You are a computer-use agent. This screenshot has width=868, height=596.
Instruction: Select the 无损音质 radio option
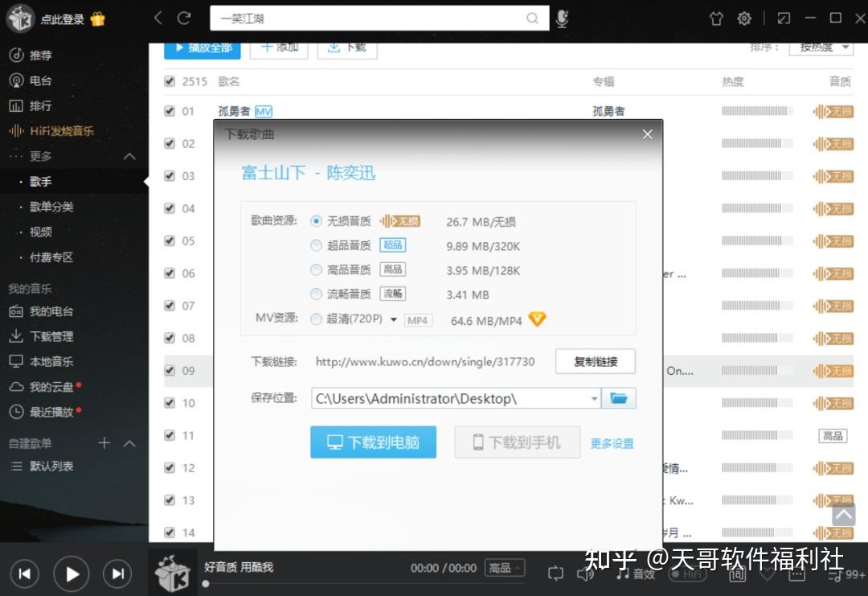point(316,221)
